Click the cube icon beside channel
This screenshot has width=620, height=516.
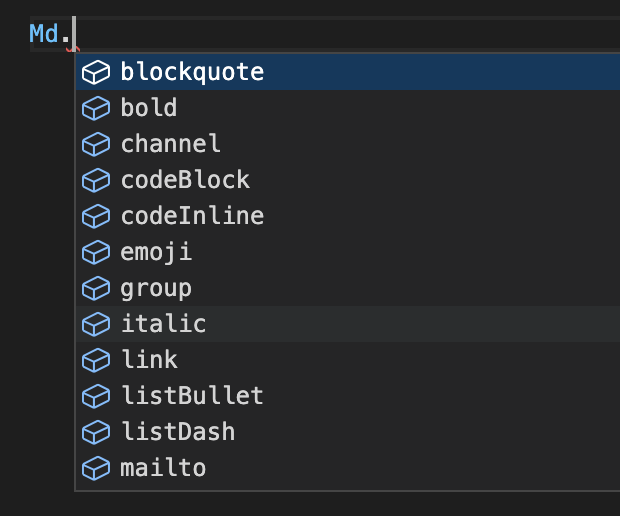point(95,144)
